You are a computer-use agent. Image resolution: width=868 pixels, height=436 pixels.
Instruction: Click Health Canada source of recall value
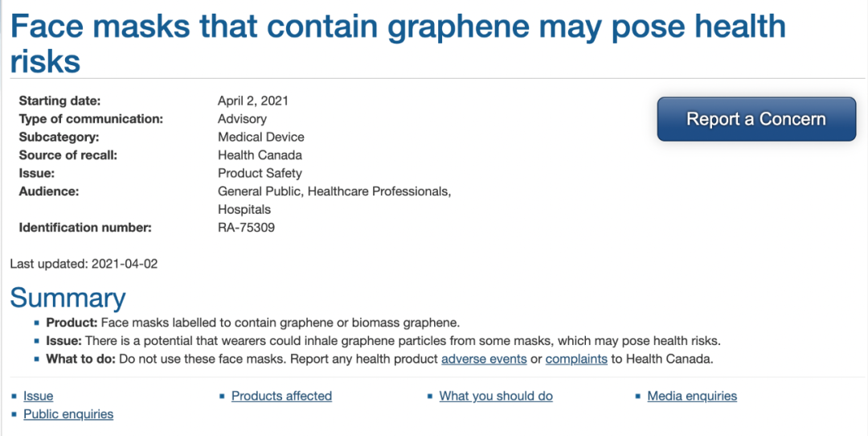[x=260, y=155]
